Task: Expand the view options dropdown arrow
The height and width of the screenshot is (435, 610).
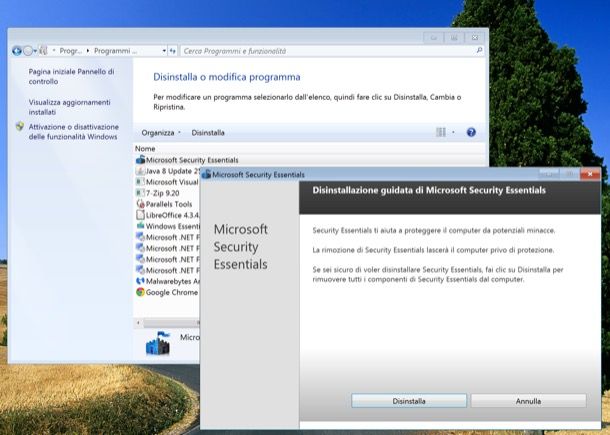Action: pos(453,132)
